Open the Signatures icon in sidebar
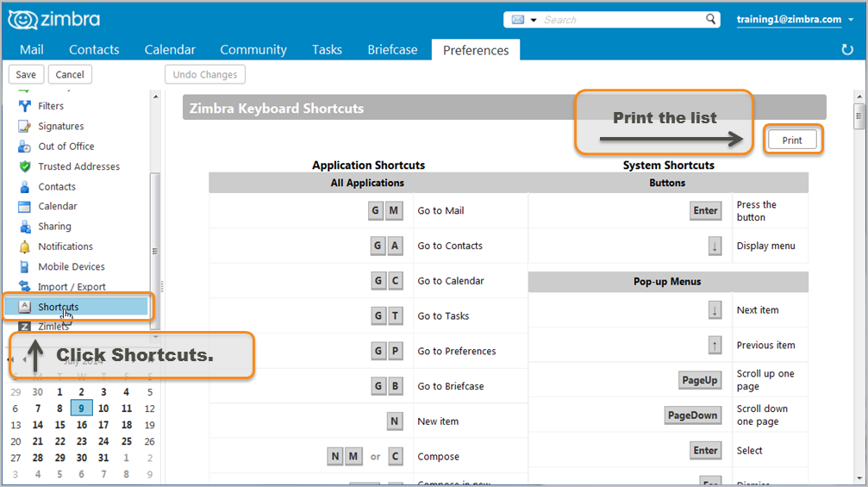This screenshot has width=868, height=487. [24, 126]
